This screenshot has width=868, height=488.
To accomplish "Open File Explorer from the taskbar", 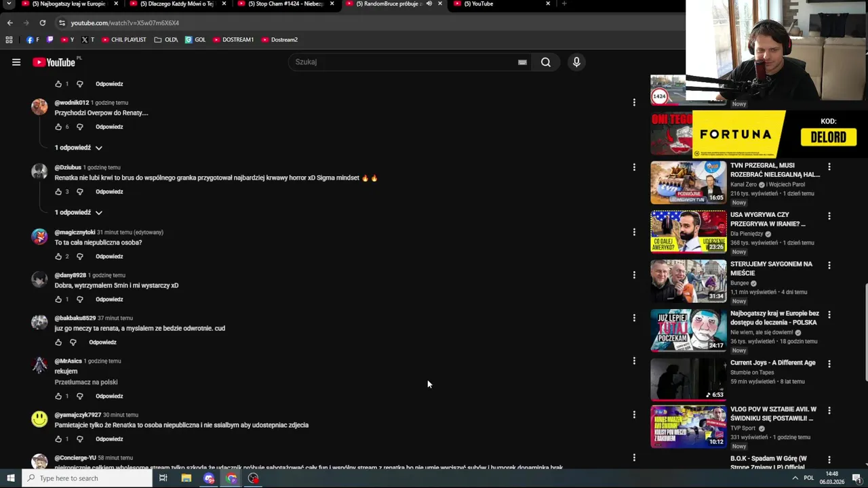I will (186, 479).
